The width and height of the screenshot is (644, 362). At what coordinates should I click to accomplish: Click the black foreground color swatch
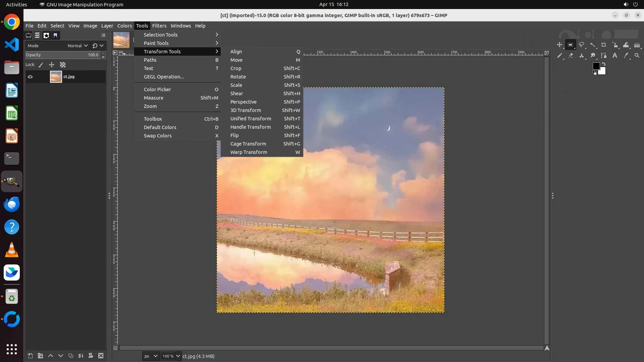tap(596, 66)
